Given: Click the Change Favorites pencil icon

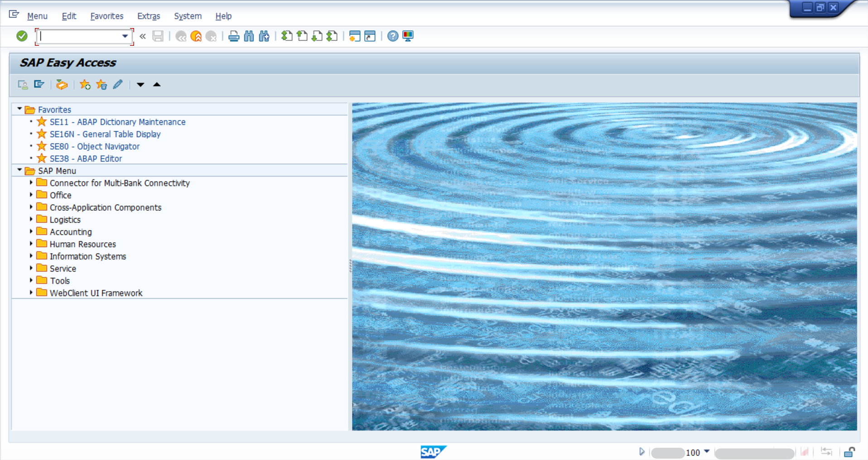Looking at the screenshot, I should (118, 85).
